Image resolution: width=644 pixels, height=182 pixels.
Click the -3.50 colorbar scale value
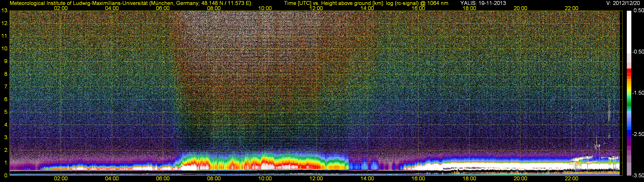[x=638, y=176]
